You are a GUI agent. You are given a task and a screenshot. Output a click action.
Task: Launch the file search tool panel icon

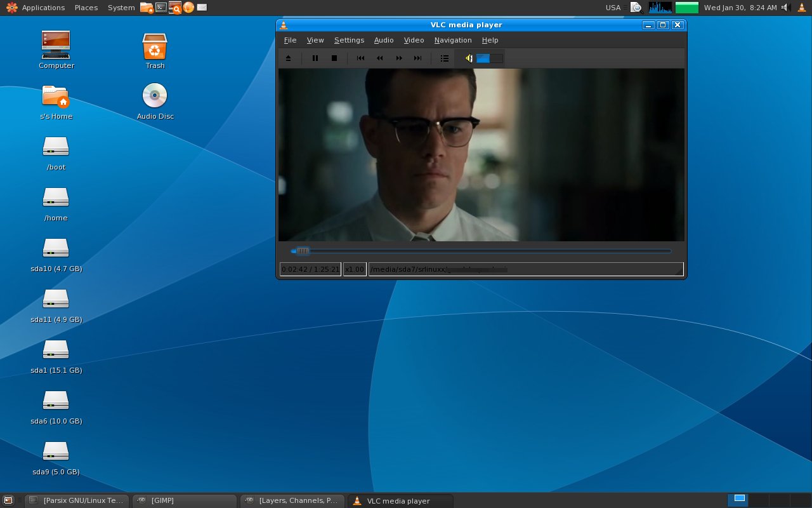coord(174,8)
